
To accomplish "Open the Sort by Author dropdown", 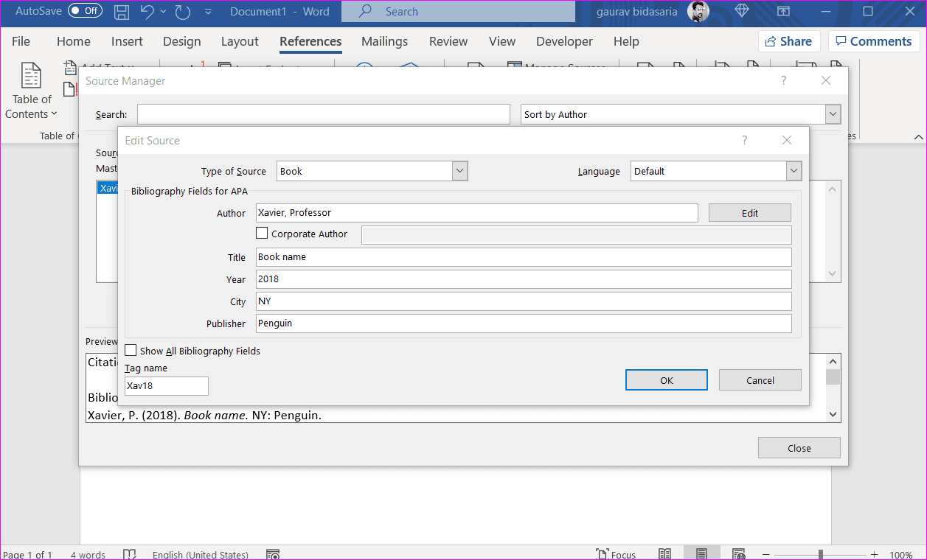I will (833, 114).
